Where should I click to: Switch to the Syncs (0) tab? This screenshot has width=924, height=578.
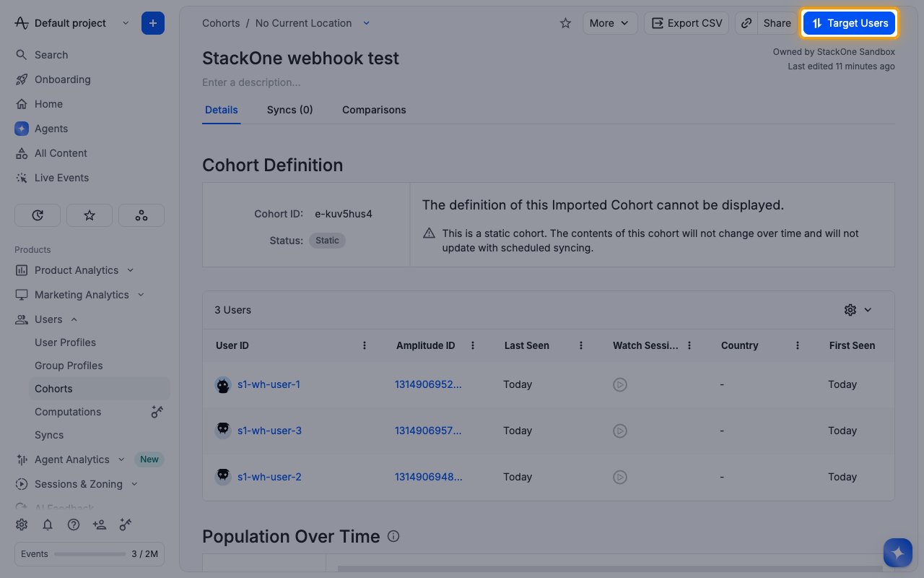(290, 110)
